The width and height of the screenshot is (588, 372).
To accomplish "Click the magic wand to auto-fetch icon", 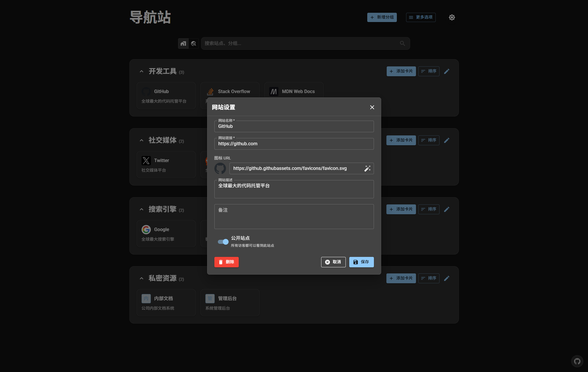I will pyautogui.click(x=368, y=168).
